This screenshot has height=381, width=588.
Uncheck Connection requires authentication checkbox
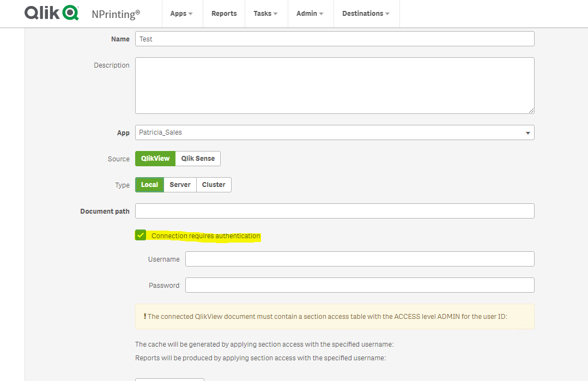tap(141, 235)
